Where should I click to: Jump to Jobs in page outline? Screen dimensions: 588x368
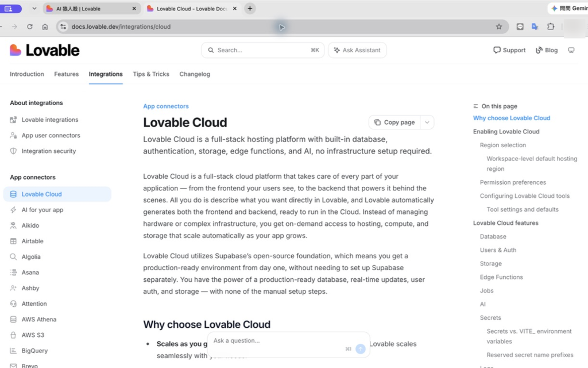click(x=487, y=290)
